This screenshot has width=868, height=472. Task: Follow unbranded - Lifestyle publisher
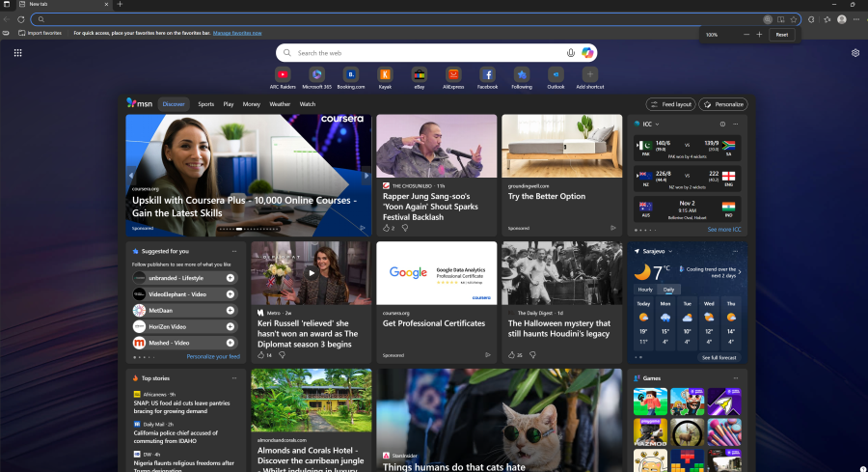coord(231,278)
